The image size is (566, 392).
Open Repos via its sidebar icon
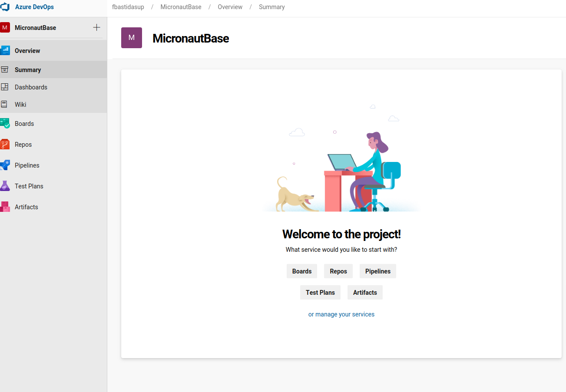click(5, 144)
